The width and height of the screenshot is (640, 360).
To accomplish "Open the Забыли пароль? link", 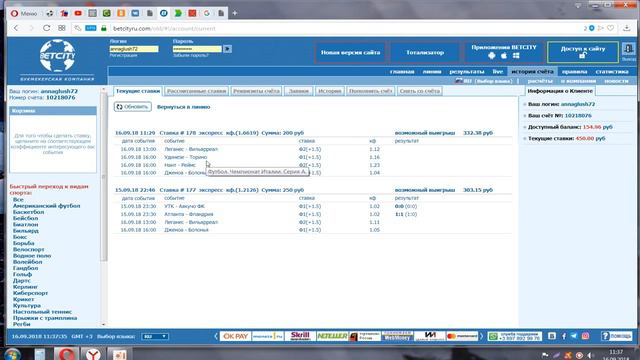I will pyautogui.click(x=191, y=56).
